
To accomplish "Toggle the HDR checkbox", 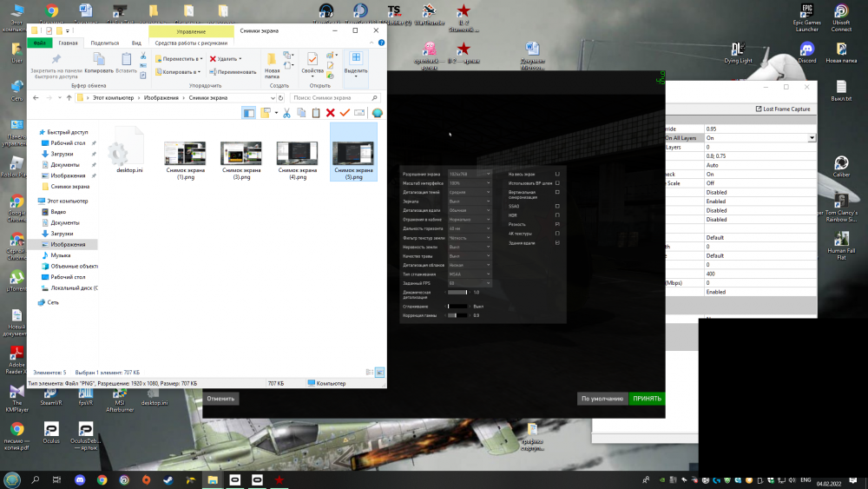I will [557, 215].
